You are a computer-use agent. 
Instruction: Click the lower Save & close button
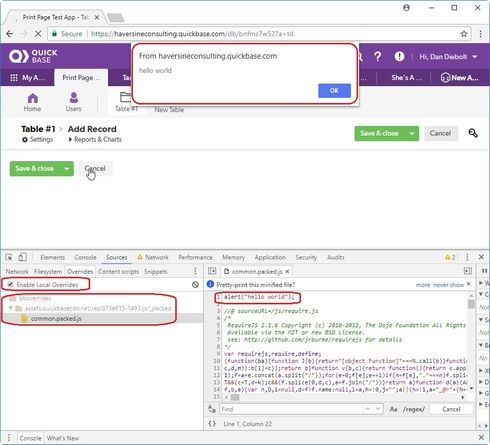coord(34,169)
